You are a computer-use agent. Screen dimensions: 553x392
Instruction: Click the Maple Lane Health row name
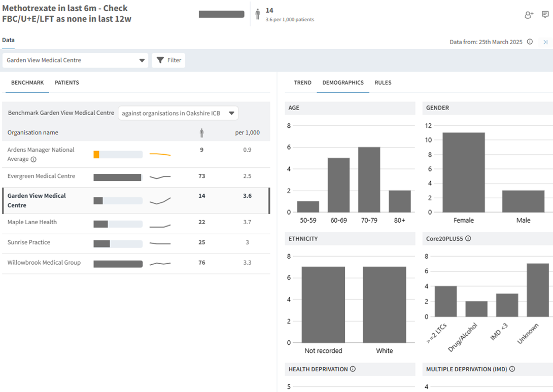[32, 222]
